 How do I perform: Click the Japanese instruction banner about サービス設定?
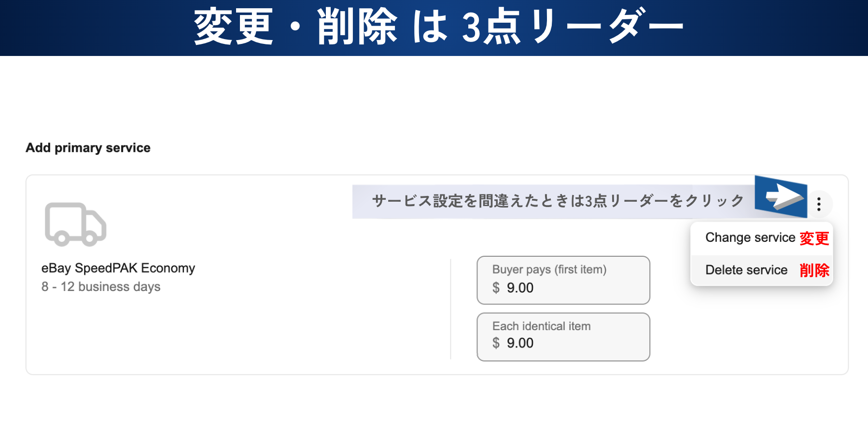(x=558, y=201)
